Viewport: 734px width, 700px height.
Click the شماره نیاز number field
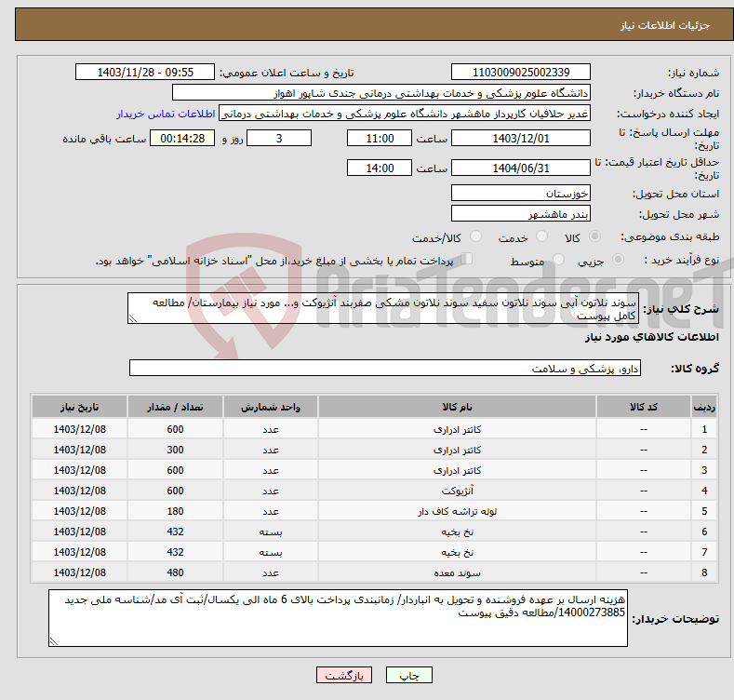[x=521, y=73]
